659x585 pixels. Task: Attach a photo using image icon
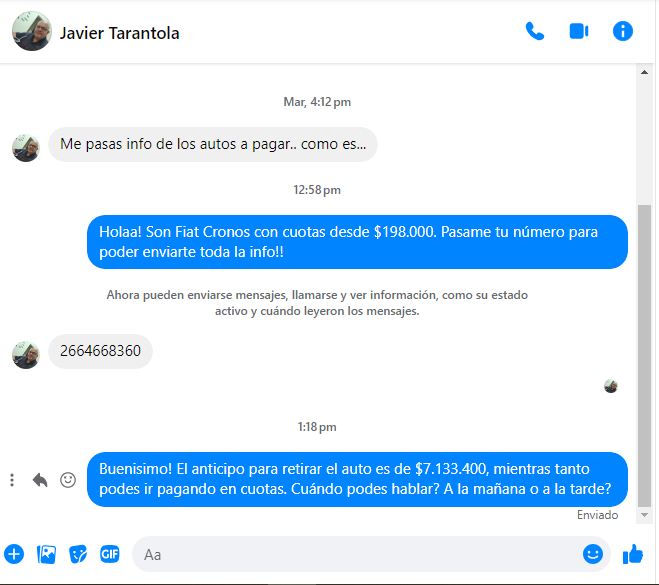point(46,554)
